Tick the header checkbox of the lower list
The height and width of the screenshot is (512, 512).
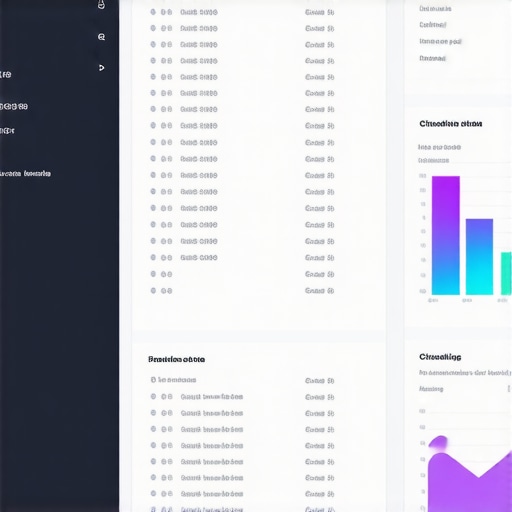153,380
